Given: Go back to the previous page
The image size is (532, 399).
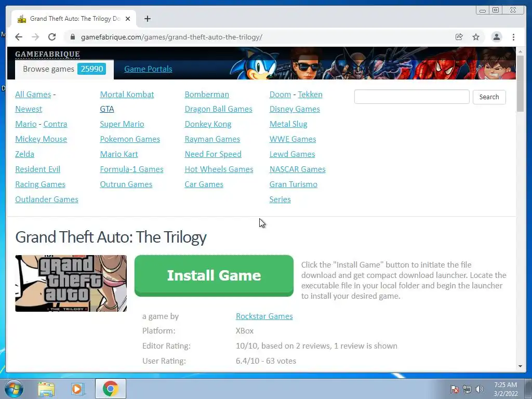Looking at the screenshot, I should [x=19, y=37].
